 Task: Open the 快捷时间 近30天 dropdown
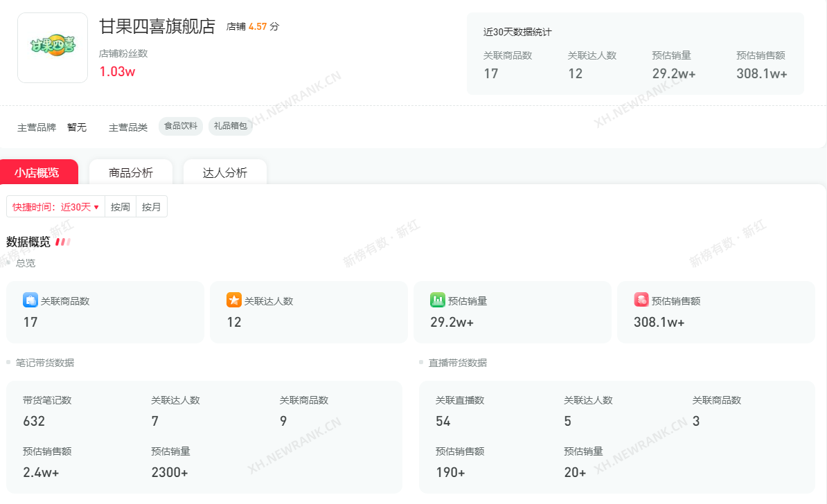(x=55, y=207)
